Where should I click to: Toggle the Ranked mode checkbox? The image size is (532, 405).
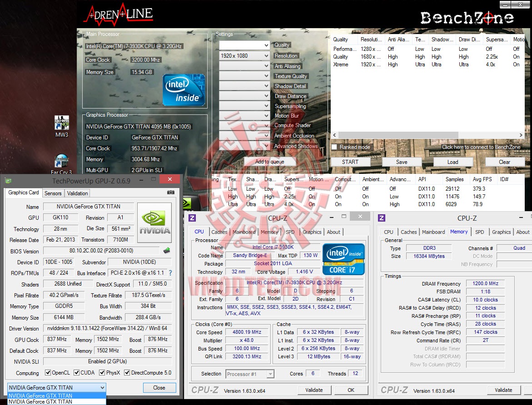[x=334, y=147]
